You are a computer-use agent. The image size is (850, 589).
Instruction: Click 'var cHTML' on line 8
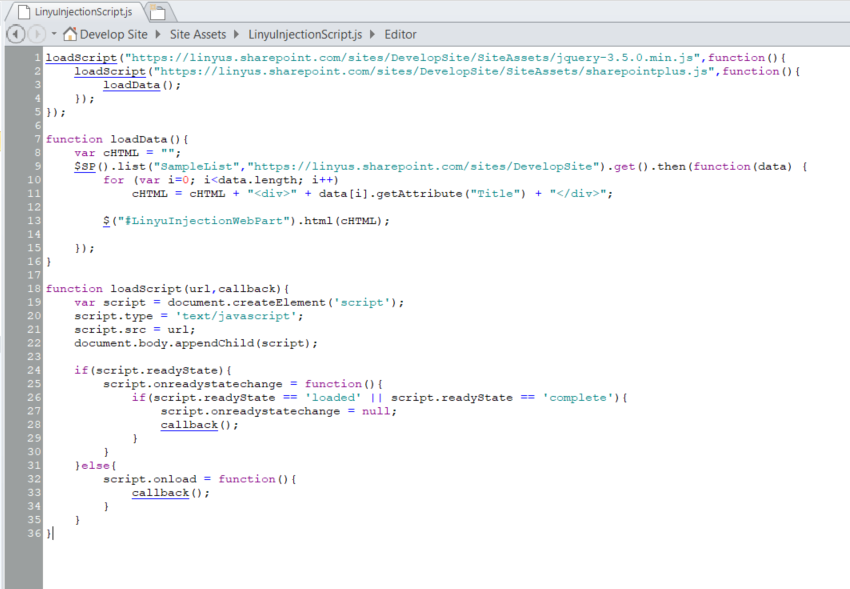click(106, 153)
